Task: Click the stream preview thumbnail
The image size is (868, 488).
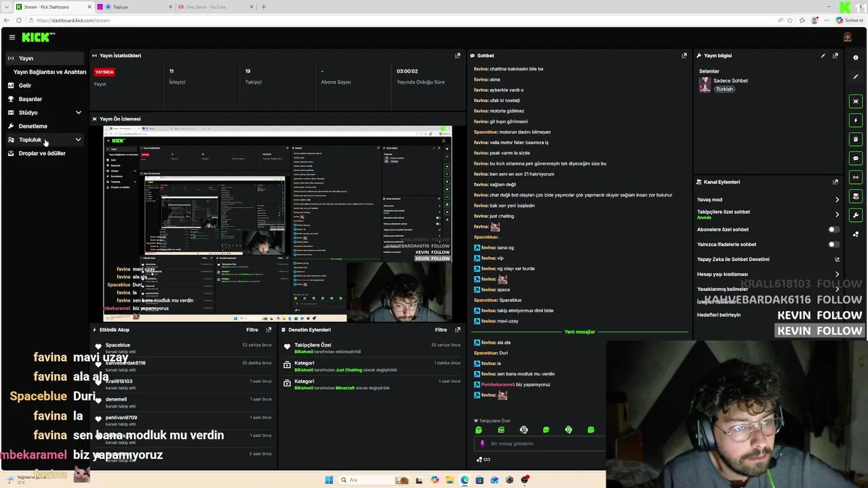Action: (x=277, y=223)
